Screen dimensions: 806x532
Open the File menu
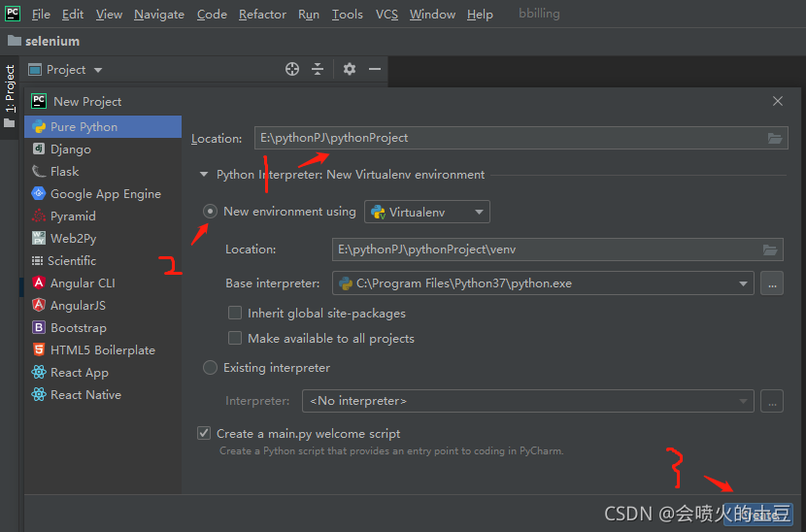pos(41,15)
